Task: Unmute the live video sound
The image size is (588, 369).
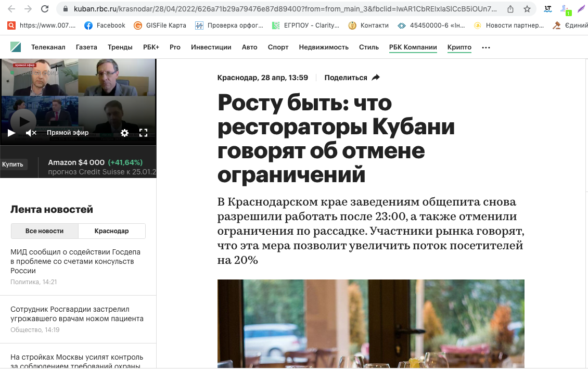Action: [31, 133]
